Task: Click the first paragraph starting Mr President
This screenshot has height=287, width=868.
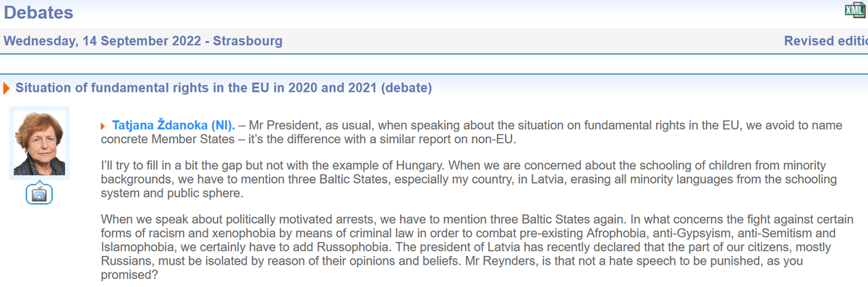Action: tap(472, 132)
